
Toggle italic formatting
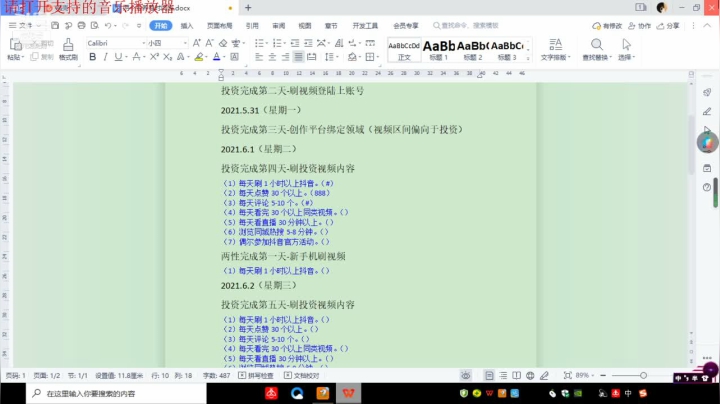click(x=106, y=57)
